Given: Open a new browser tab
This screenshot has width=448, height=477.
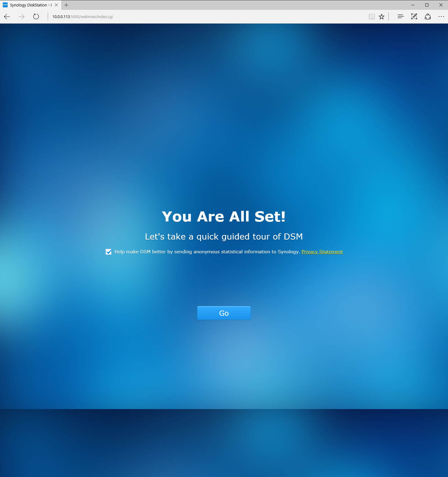Looking at the screenshot, I should tap(66, 5).
